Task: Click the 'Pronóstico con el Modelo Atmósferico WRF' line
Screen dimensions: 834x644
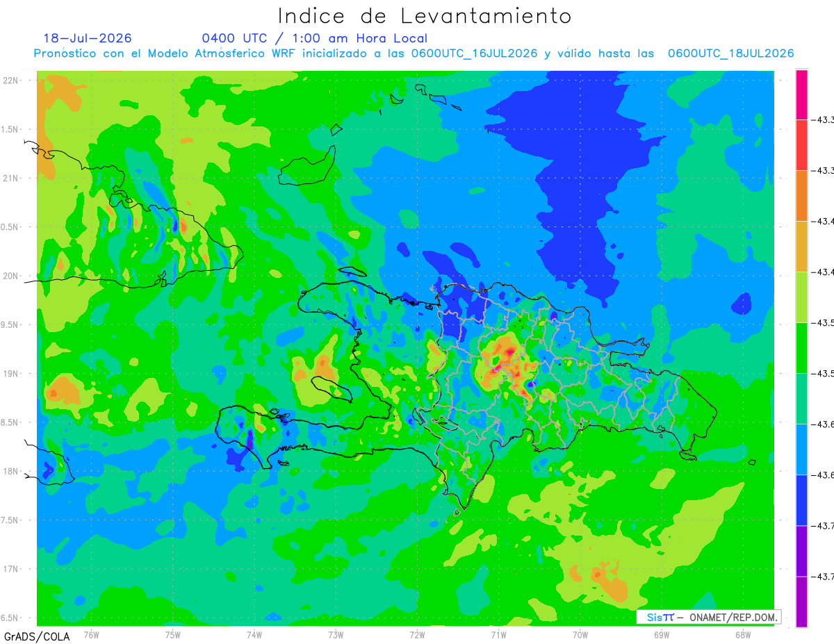Action: (414, 53)
